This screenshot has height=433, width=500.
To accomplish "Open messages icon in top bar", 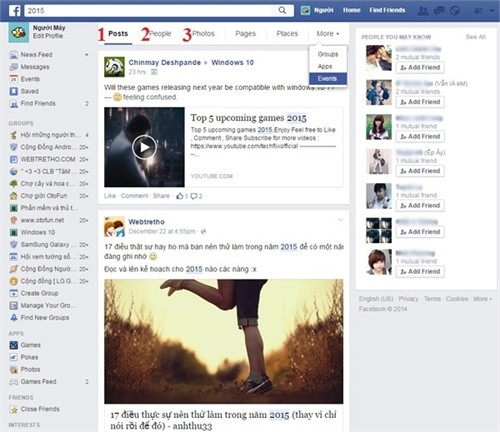I will point(439,11).
